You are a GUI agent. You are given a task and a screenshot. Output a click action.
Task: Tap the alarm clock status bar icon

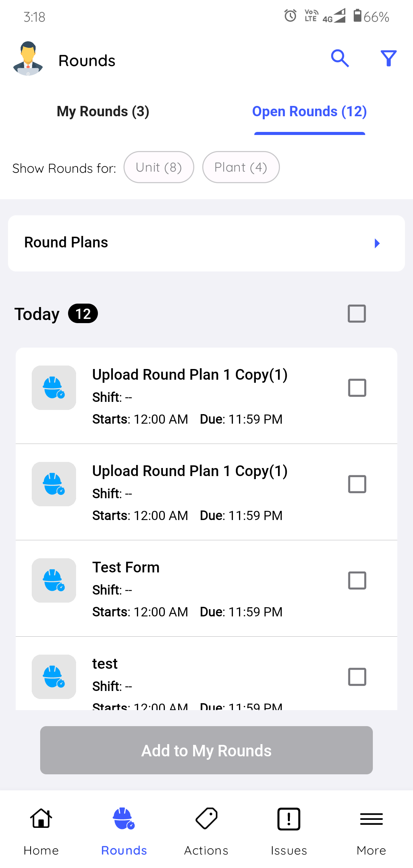[x=290, y=16]
